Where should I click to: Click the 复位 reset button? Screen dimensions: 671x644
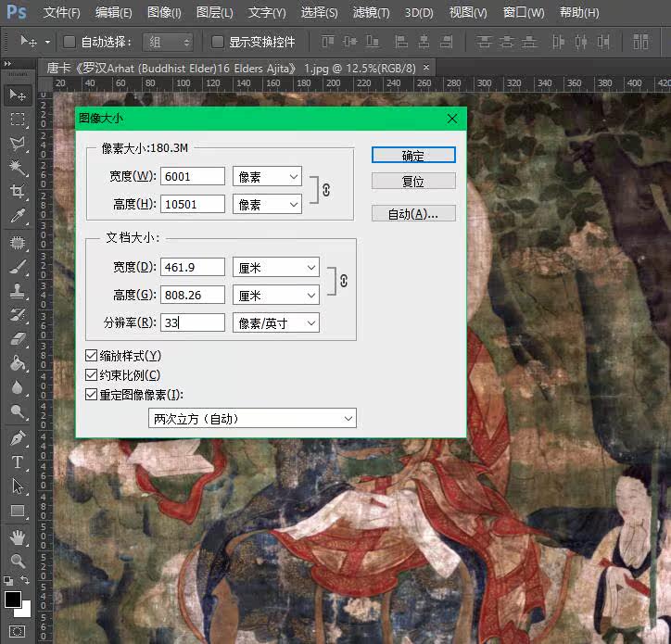[x=413, y=181]
